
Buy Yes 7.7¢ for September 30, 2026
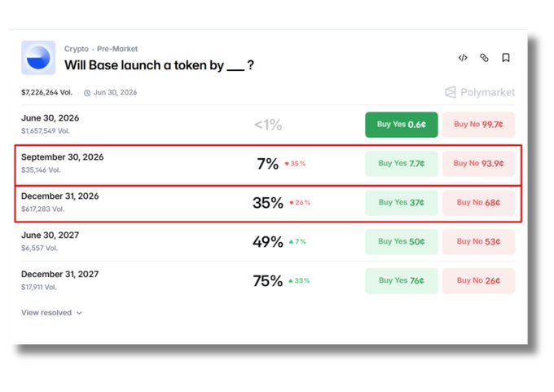tap(402, 163)
